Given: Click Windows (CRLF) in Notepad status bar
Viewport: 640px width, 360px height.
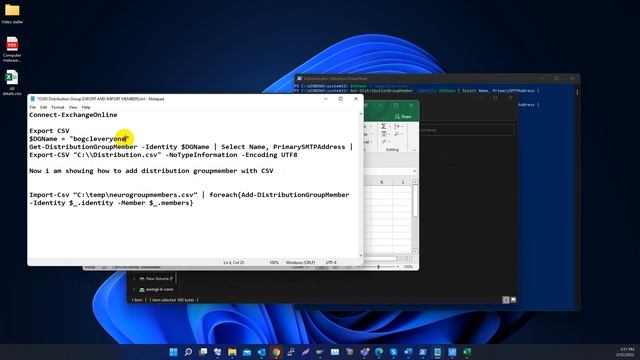Looking at the screenshot, I should tap(300, 262).
